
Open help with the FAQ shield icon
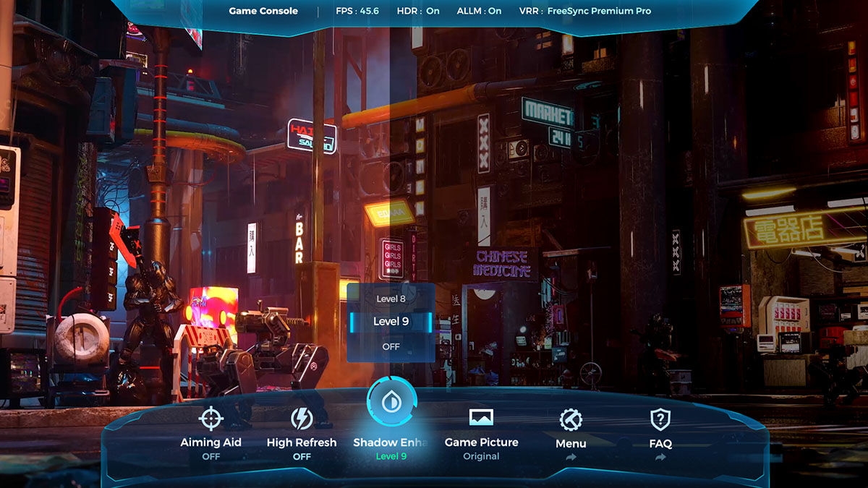point(660,419)
